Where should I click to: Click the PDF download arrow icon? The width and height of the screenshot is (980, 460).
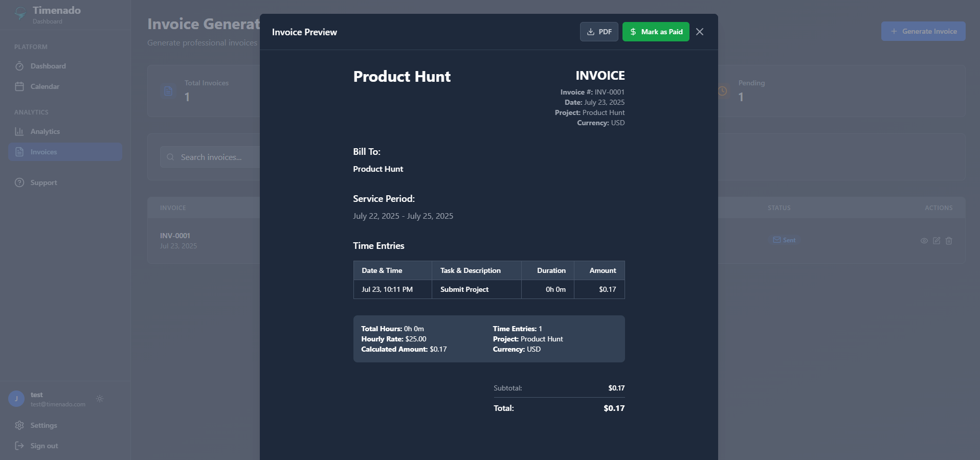tap(591, 32)
